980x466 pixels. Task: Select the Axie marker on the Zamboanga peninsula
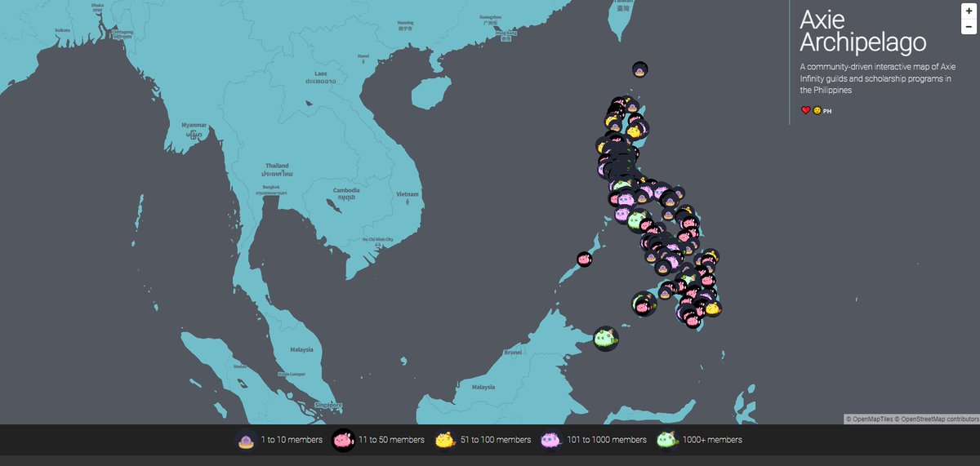coord(644,304)
